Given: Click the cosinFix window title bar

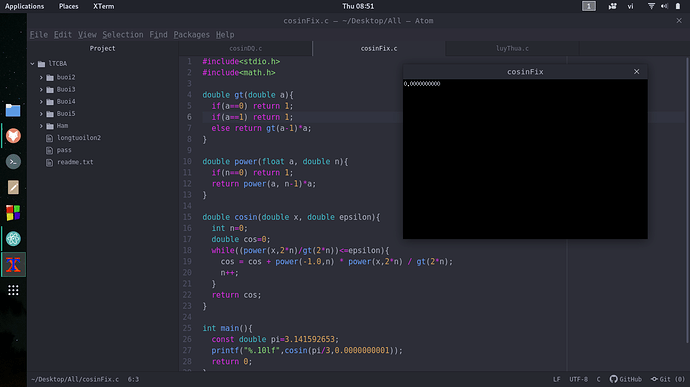Looking at the screenshot, I should [525, 71].
